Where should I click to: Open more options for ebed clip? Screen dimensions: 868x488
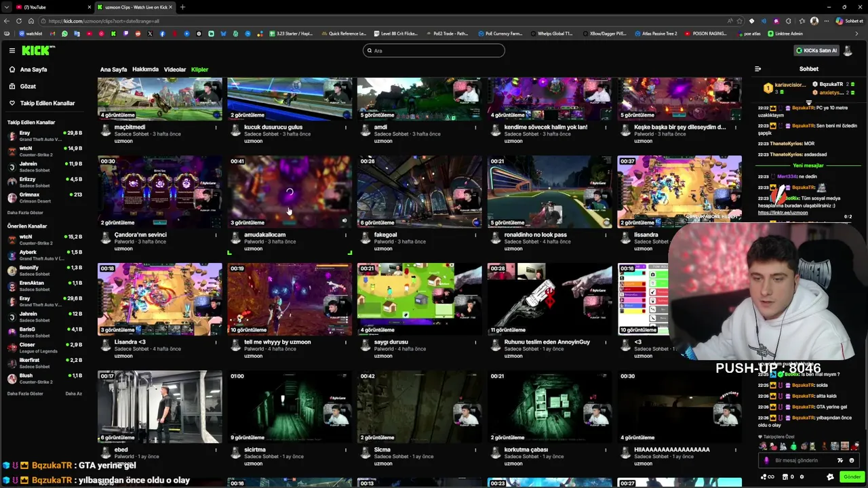pos(216,449)
